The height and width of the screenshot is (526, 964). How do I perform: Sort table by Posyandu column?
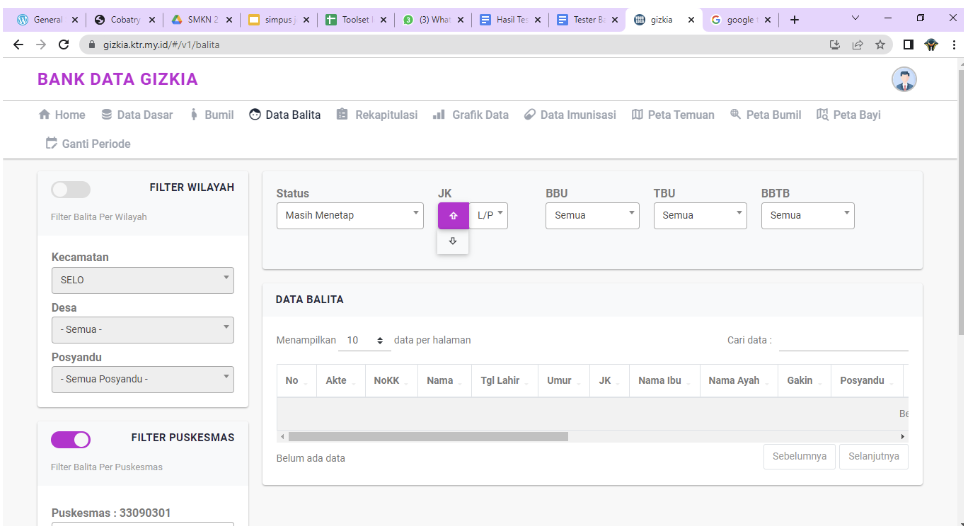867,381
